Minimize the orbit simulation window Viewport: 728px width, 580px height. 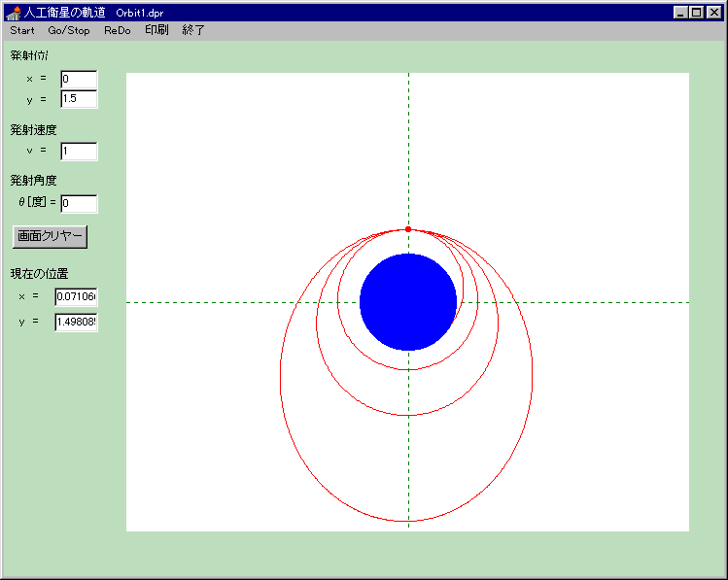pyautogui.click(x=680, y=13)
